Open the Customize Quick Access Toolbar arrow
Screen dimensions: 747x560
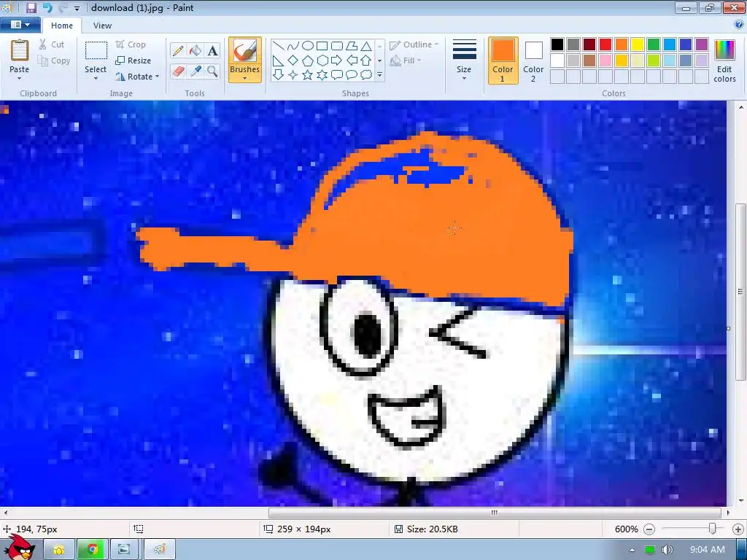click(77, 8)
